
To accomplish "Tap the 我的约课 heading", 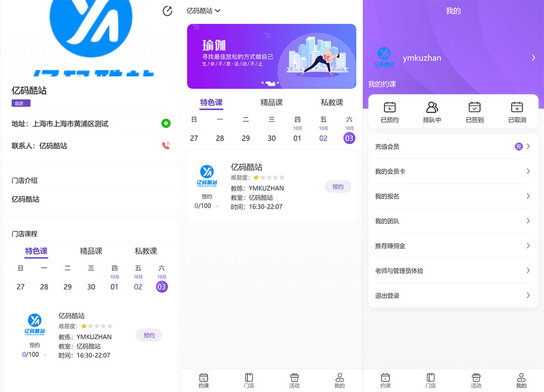I will tap(382, 84).
